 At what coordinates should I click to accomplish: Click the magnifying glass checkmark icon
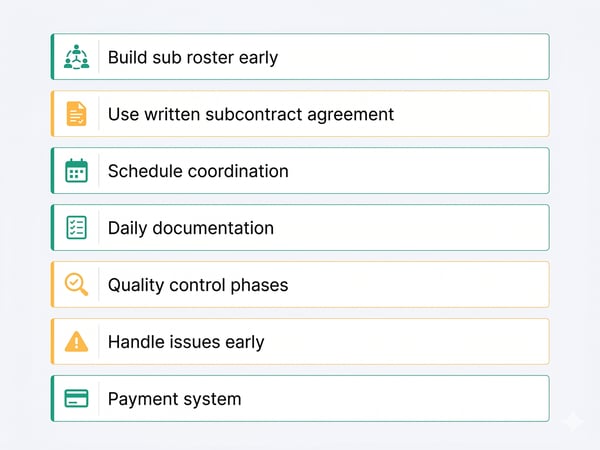point(76,285)
